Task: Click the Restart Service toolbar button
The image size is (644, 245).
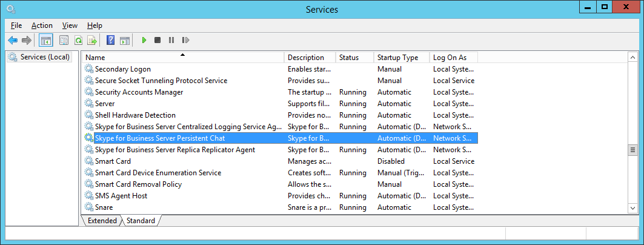Action: click(185, 40)
